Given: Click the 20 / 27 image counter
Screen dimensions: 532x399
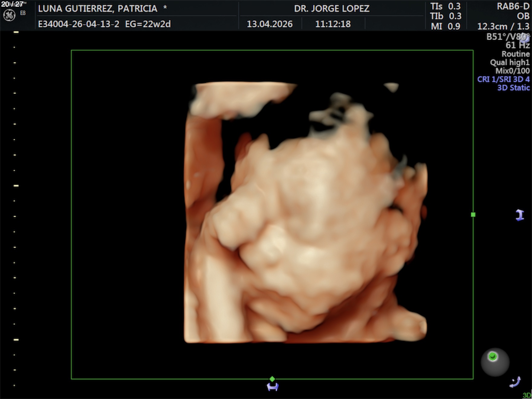Looking at the screenshot, I should (x=12, y=4).
